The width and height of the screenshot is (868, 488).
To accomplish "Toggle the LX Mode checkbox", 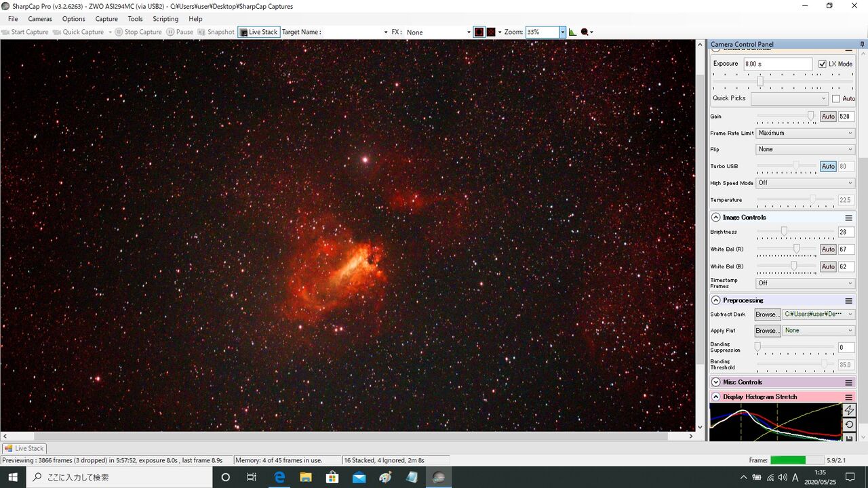I will point(823,64).
